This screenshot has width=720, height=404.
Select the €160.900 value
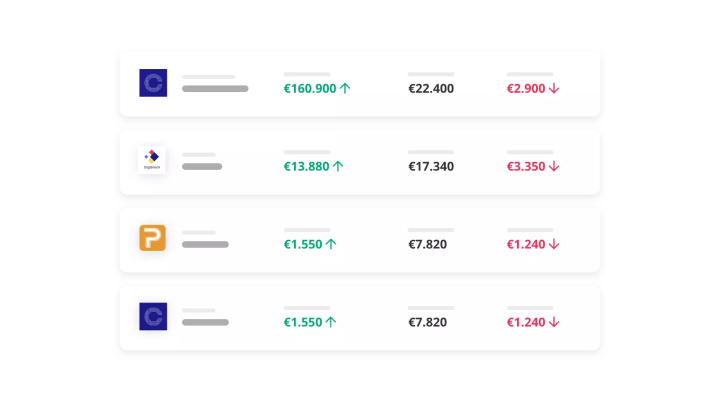[x=310, y=89]
